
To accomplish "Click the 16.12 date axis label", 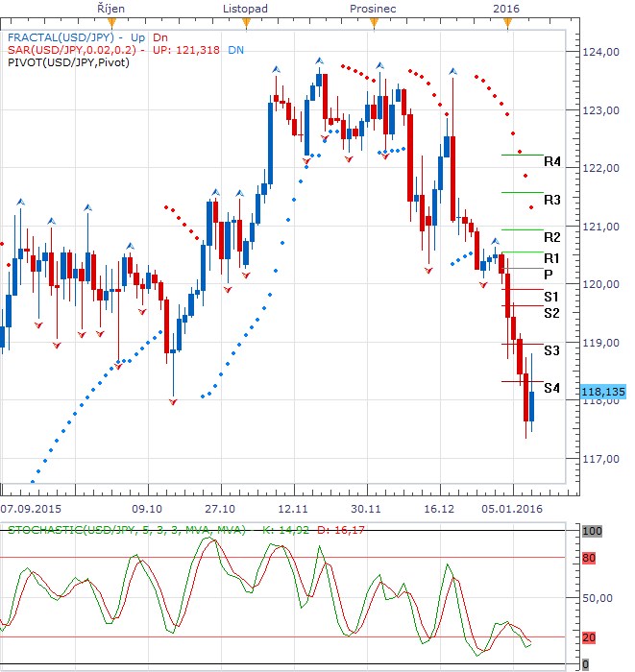I will point(439,509).
